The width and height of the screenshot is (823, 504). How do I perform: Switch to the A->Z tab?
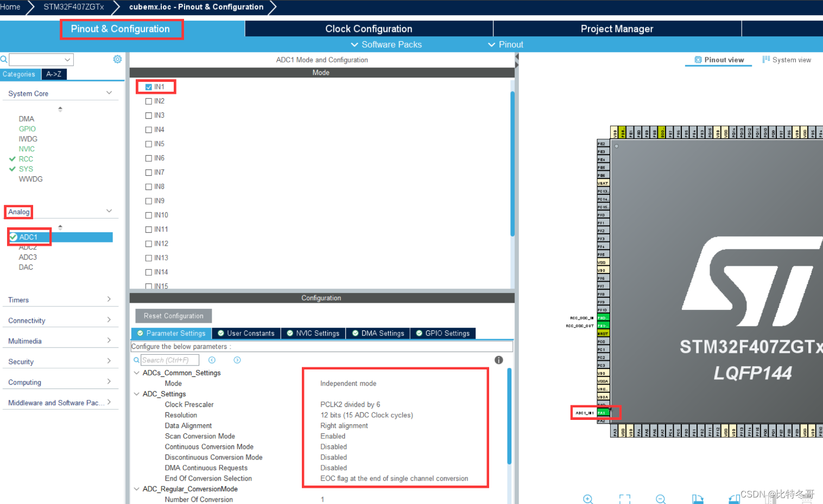[x=54, y=74]
